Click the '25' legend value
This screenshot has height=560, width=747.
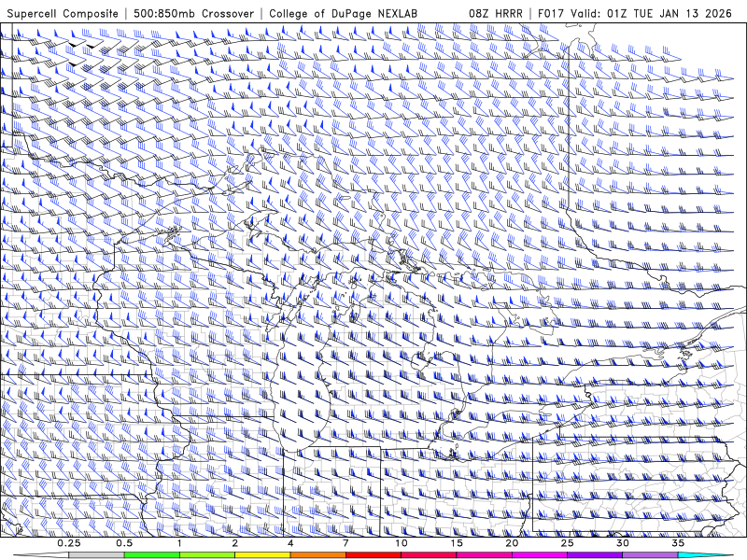[567, 543]
